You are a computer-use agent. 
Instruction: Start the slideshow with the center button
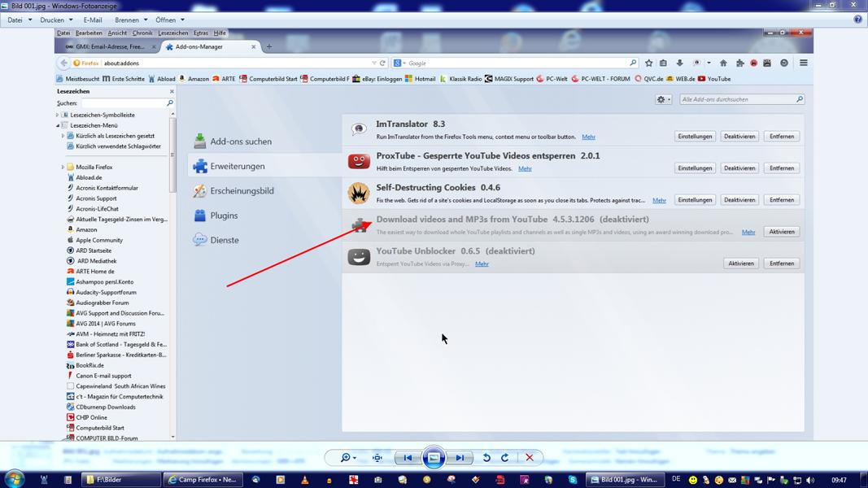[434, 458]
